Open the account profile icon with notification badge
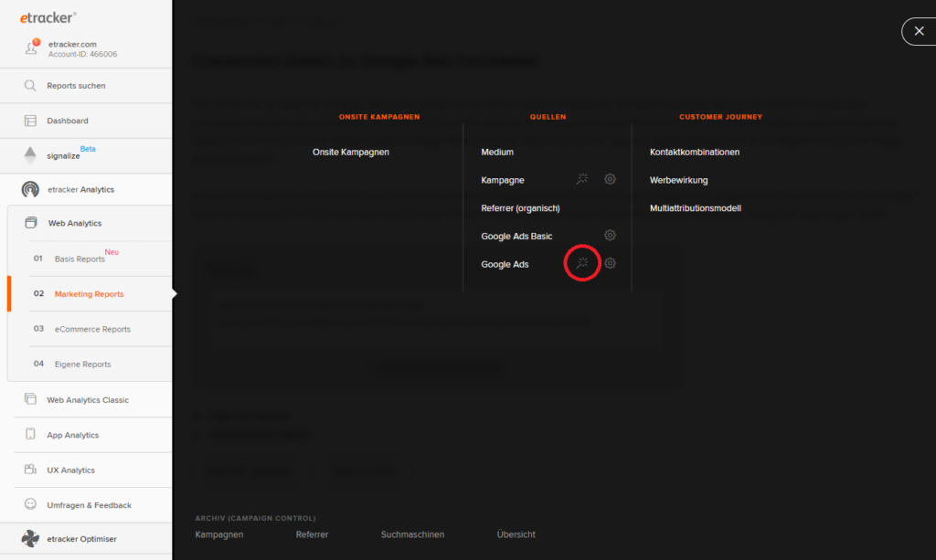Viewport: 936px width, 560px height. click(32, 48)
